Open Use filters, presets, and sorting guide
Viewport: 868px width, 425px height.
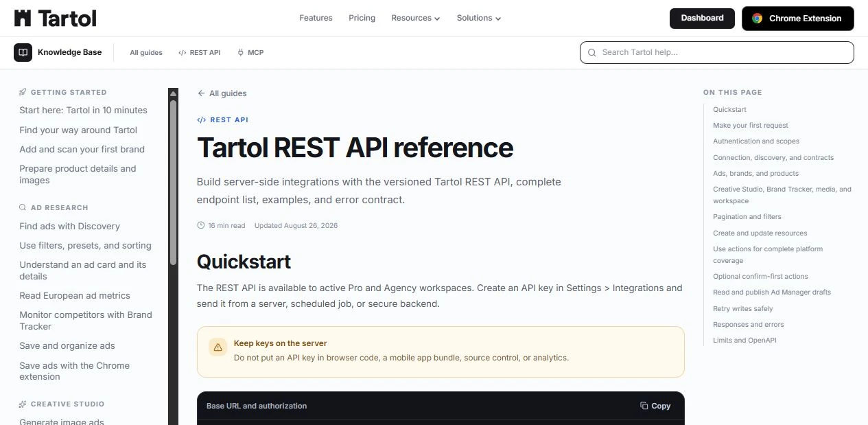(x=85, y=245)
